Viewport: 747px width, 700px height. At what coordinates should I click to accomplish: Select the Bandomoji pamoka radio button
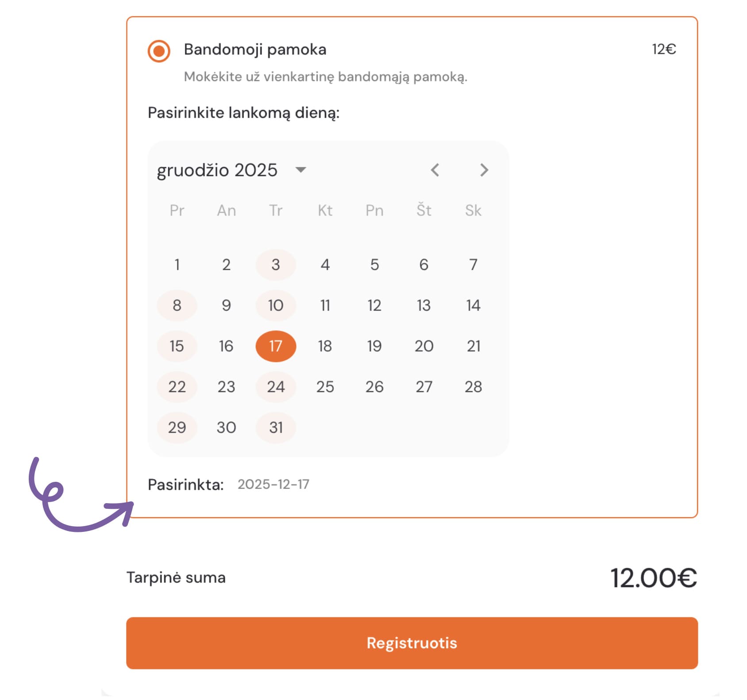tap(158, 50)
